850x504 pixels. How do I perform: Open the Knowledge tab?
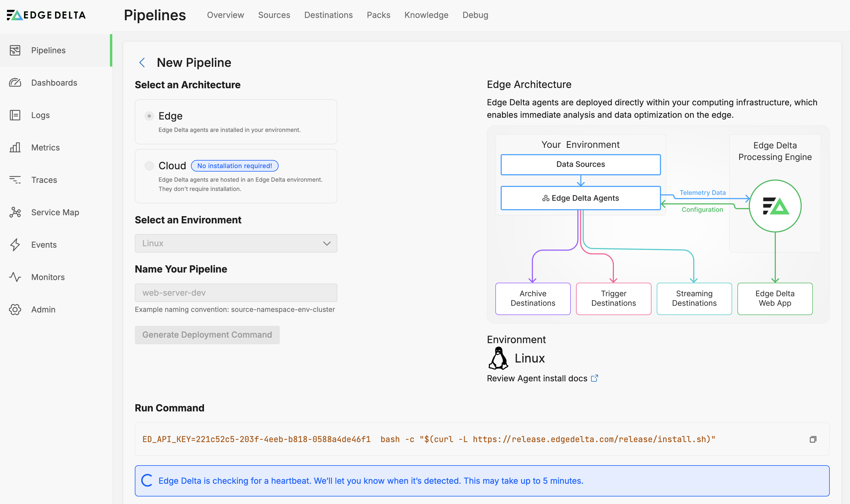(x=426, y=15)
